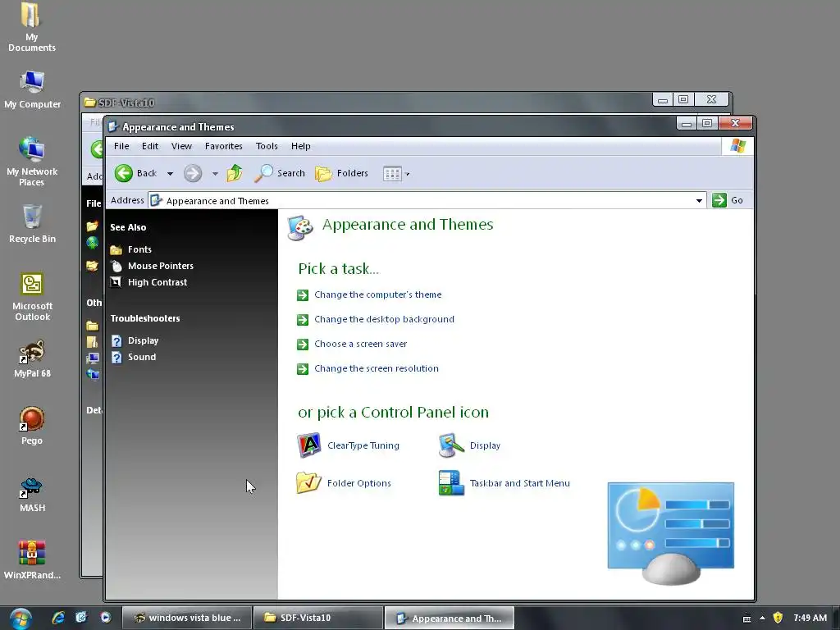
Task: Open the File menu
Action: click(x=121, y=146)
